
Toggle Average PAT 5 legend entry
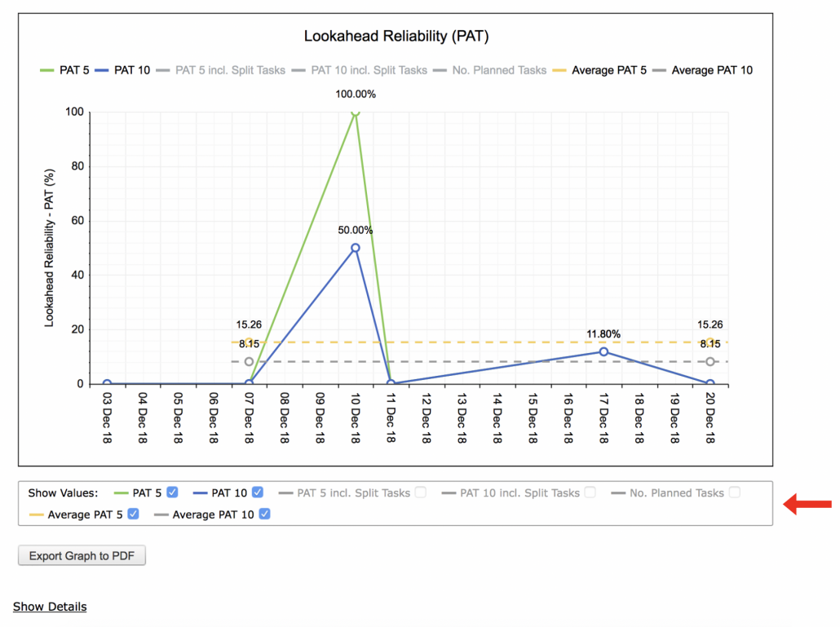599,70
